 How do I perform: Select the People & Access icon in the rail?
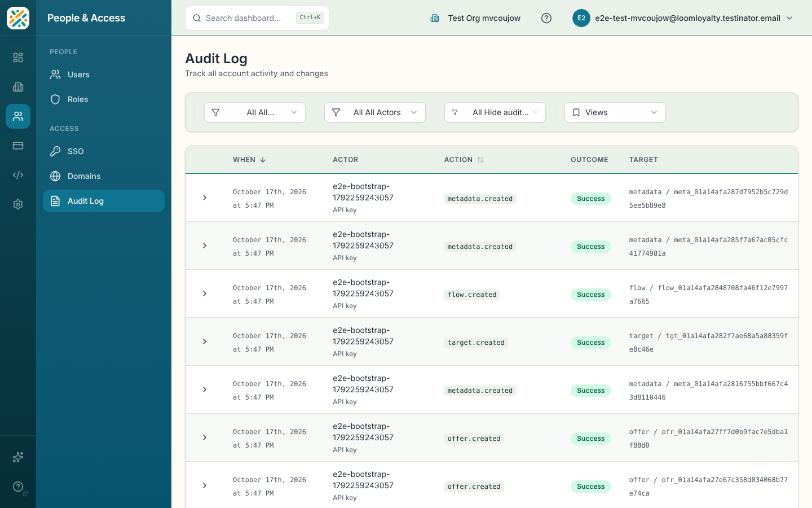click(18, 116)
